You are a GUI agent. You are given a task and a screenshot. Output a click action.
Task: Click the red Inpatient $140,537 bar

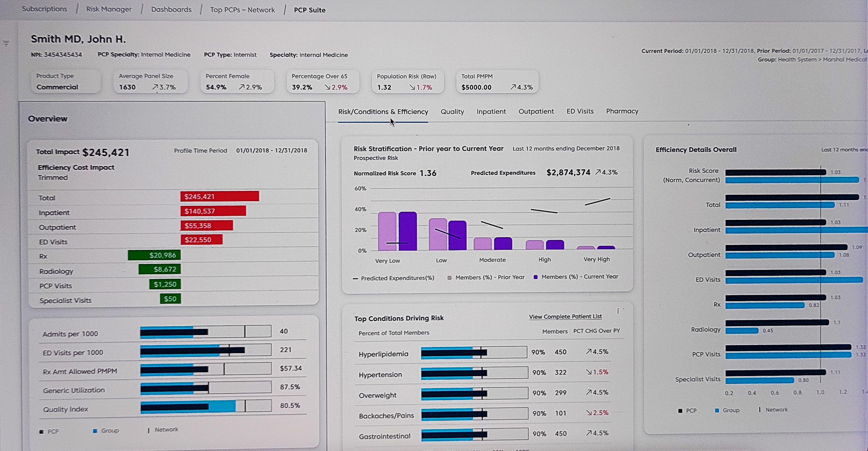coord(213,211)
